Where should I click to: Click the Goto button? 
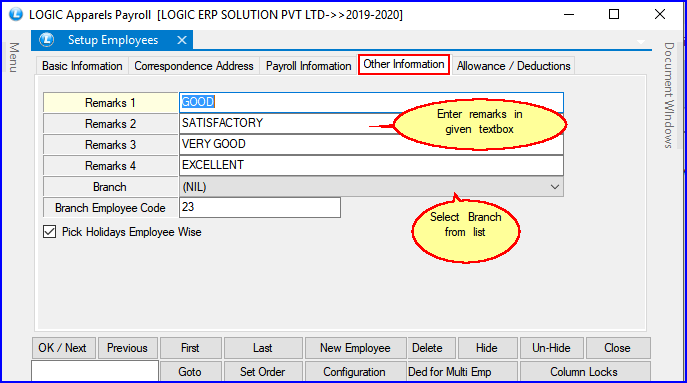[191, 372]
